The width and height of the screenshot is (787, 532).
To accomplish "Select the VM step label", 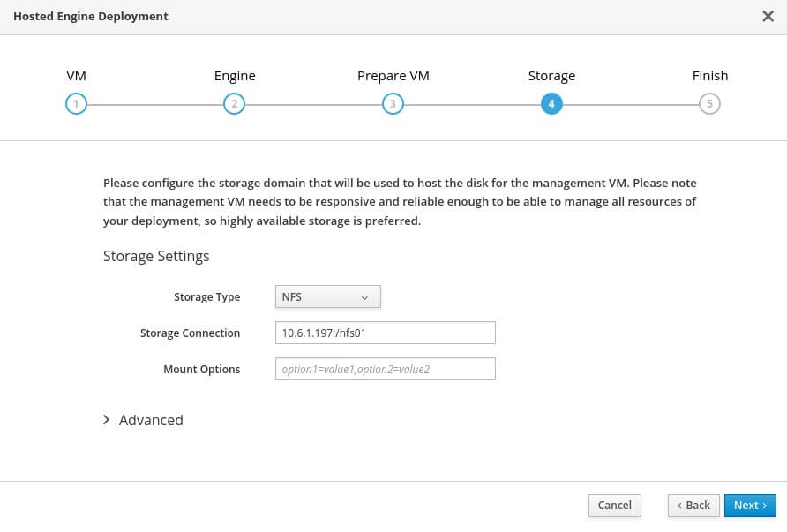I will [76, 76].
